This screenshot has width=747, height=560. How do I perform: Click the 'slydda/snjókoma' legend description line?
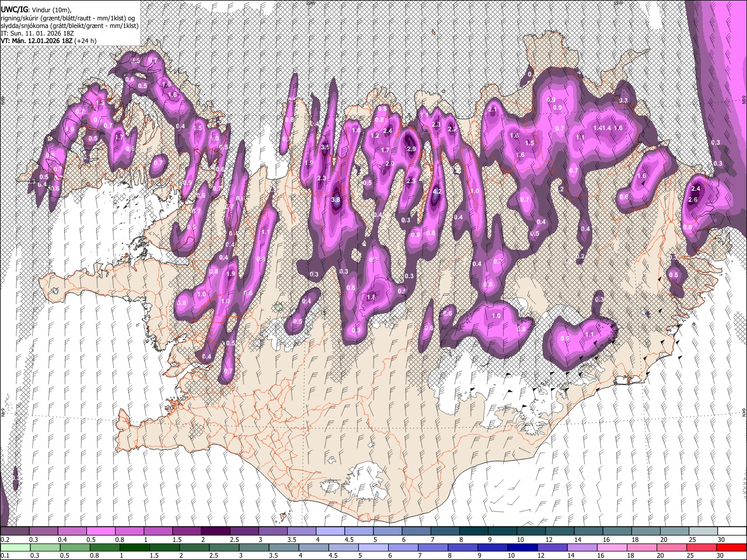(69, 26)
